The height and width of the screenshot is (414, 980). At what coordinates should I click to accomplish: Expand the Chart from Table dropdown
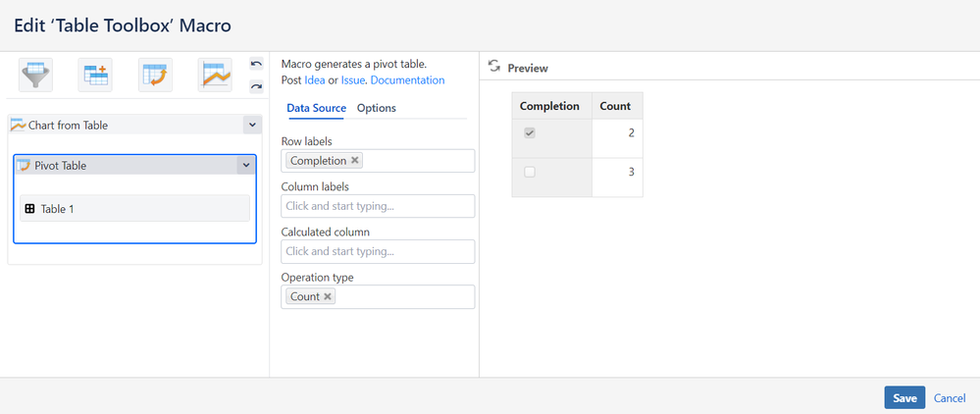[251, 125]
